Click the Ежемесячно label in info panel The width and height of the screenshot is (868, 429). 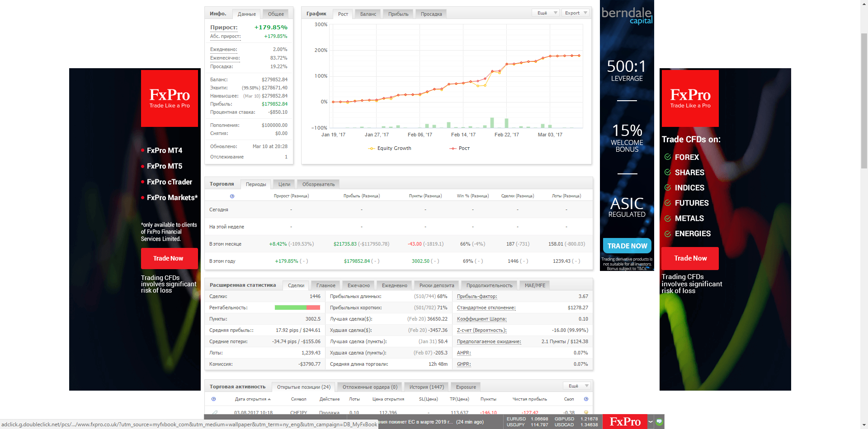click(225, 58)
